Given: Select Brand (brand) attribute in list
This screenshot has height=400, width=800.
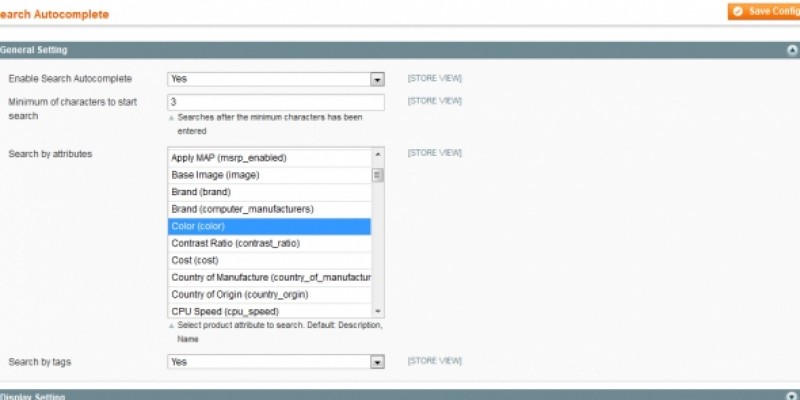Looking at the screenshot, I should click(x=269, y=192).
